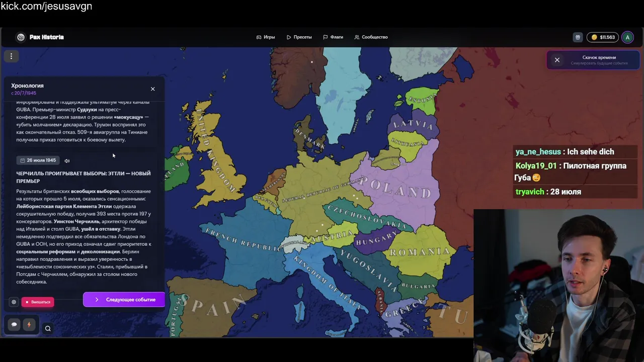Click the ЧЕРЧИЛЛЬ ПРОИГРЫВАЕТ ВЫБОРЫ headline
Screen dimensions: 644x362
coord(84,177)
